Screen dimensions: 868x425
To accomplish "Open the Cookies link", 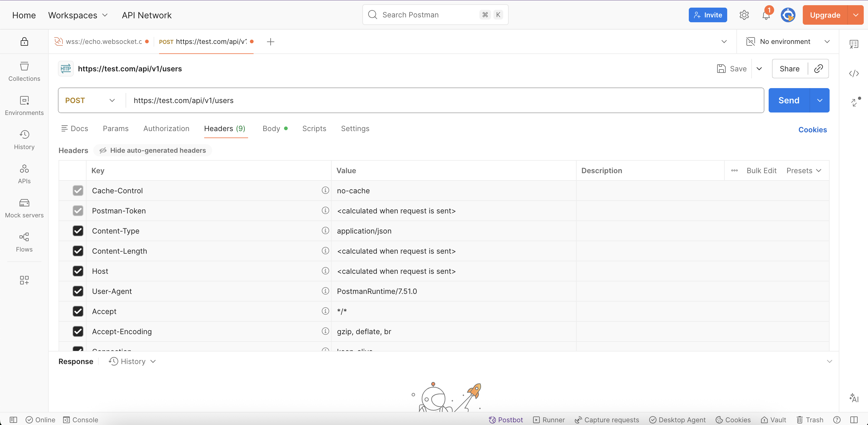I will click(812, 130).
